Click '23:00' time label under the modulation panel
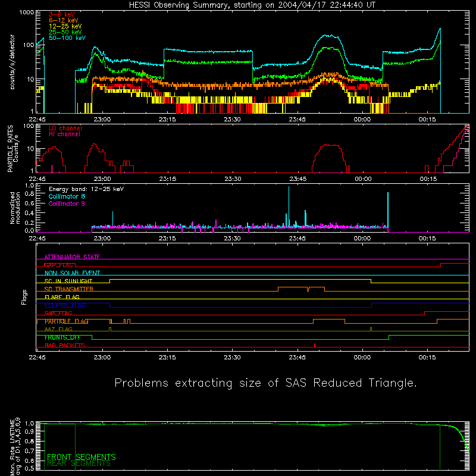The image size is (476, 476). pyautogui.click(x=102, y=239)
